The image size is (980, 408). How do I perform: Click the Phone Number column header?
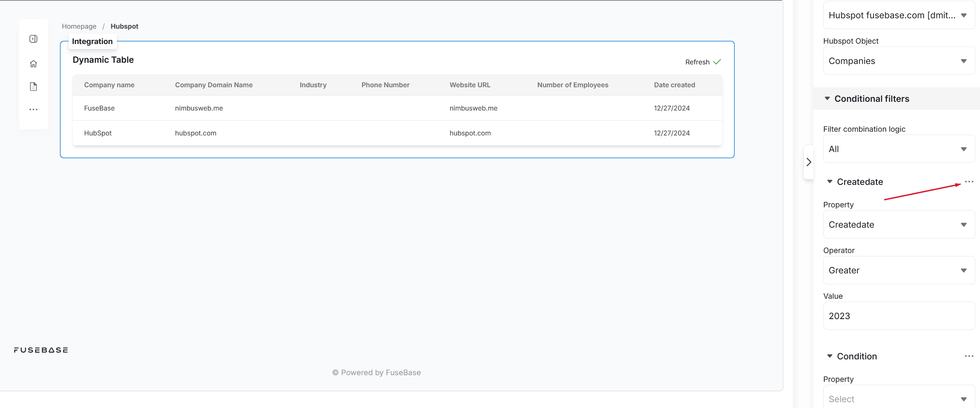385,85
